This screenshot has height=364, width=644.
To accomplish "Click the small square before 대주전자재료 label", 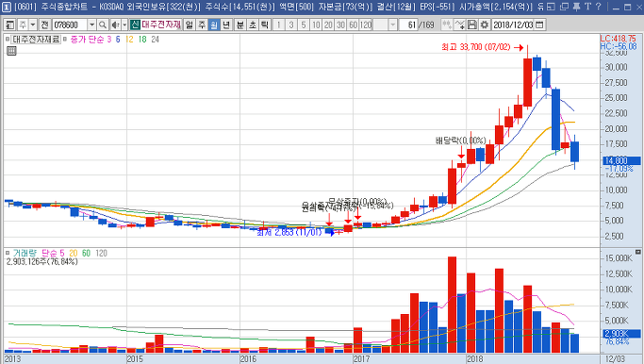I will pyautogui.click(x=8, y=40).
